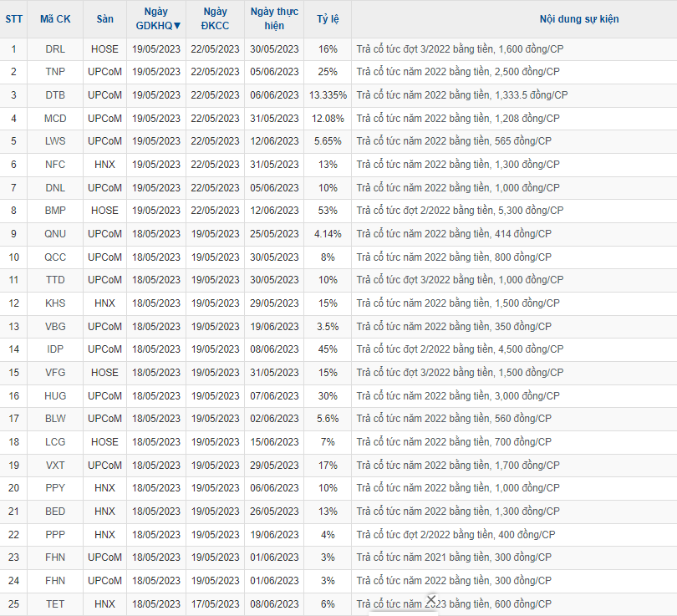Open the DRL stock code link
Viewport: 677px width, 616px height.
55,49
